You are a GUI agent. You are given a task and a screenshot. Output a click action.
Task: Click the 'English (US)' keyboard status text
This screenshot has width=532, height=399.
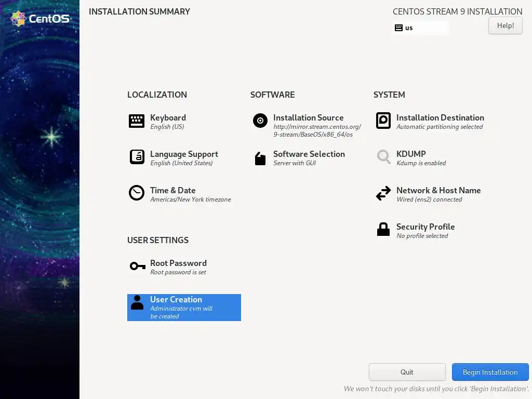[167, 127]
